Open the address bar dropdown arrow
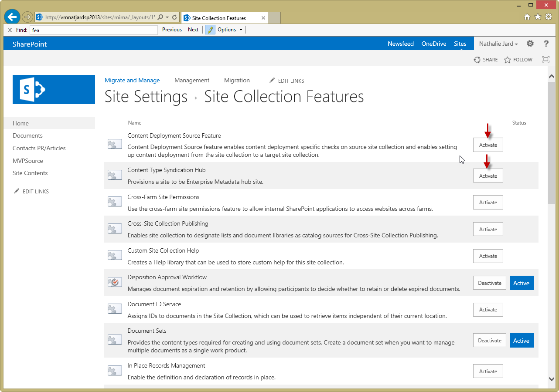This screenshot has height=392, width=559. coord(167,17)
